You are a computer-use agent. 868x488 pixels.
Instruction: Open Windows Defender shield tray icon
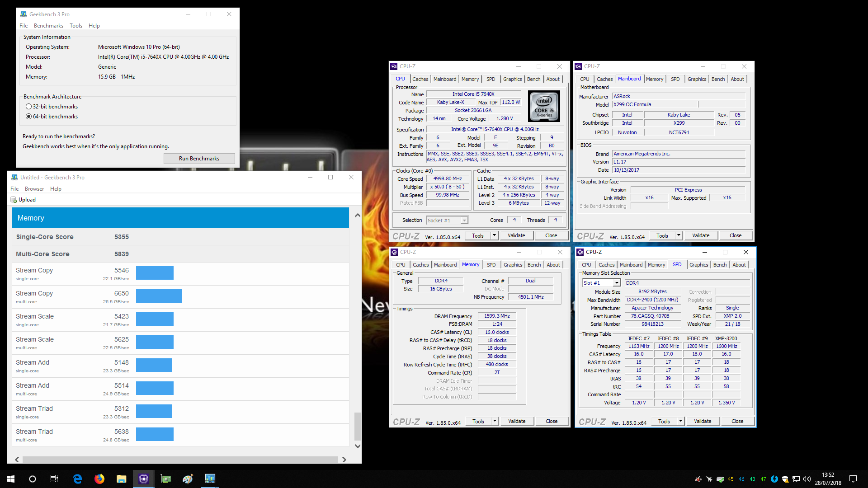tap(785, 479)
